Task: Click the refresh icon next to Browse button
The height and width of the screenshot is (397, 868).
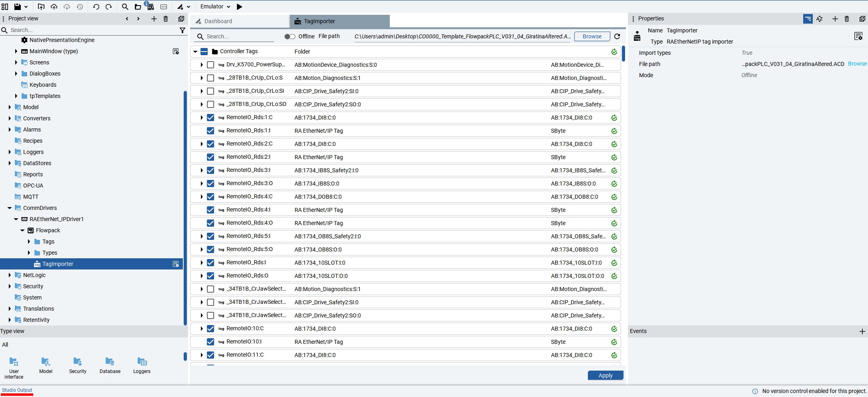Action: pyautogui.click(x=617, y=36)
